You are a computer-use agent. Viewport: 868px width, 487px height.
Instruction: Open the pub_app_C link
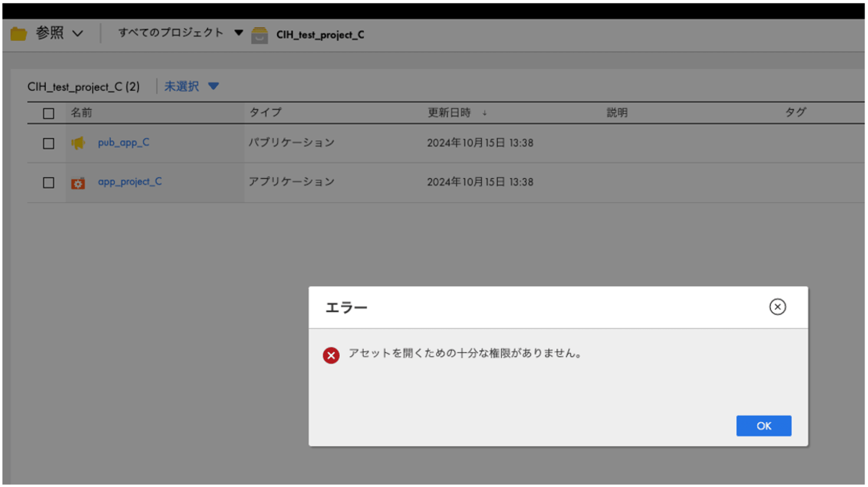tap(124, 142)
